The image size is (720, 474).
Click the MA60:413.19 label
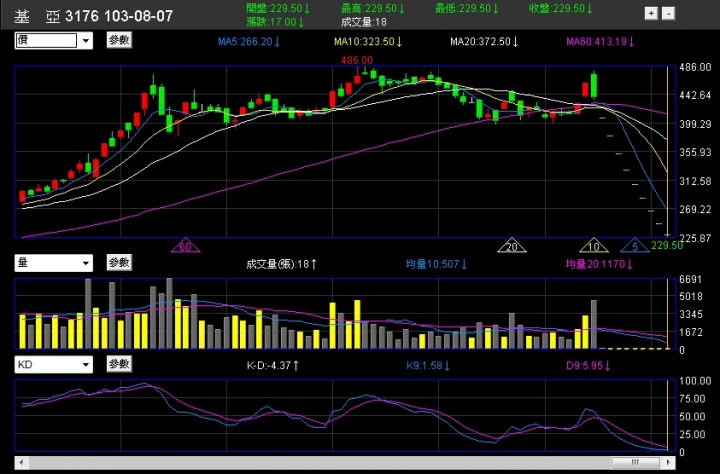click(601, 42)
